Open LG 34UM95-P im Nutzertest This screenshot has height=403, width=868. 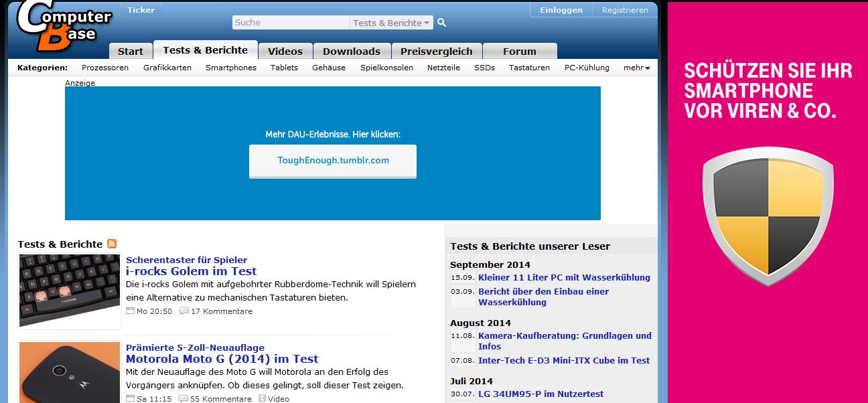coord(540,394)
